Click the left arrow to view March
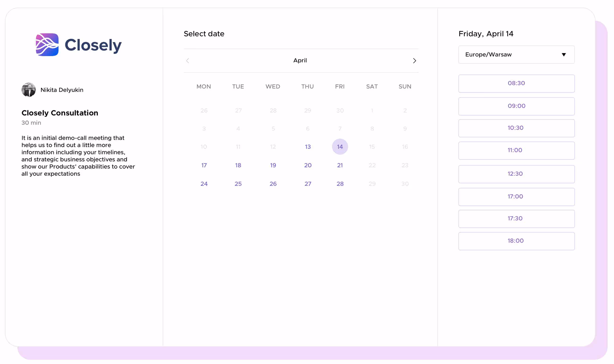The image size is (614, 364). [188, 61]
